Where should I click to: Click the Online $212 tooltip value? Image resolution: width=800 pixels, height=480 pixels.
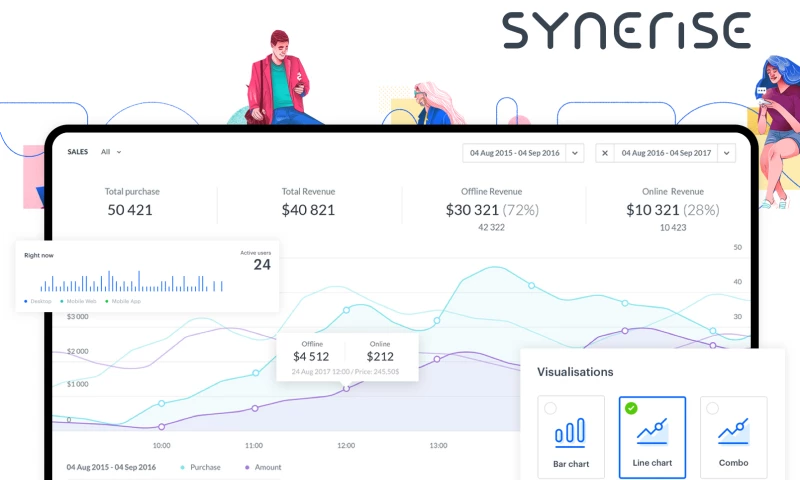pos(380,357)
